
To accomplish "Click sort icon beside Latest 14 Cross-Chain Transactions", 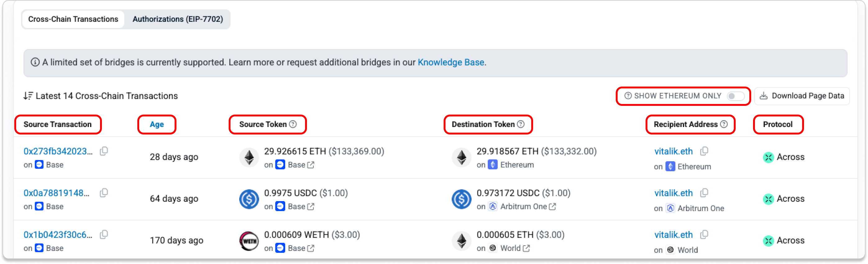I will pyautogui.click(x=28, y=96).
